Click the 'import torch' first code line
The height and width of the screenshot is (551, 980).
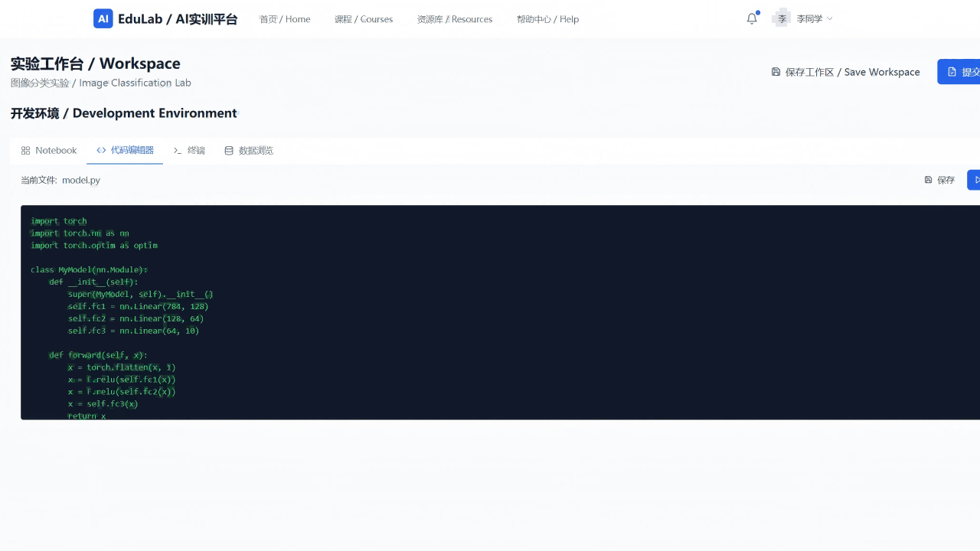59,221
